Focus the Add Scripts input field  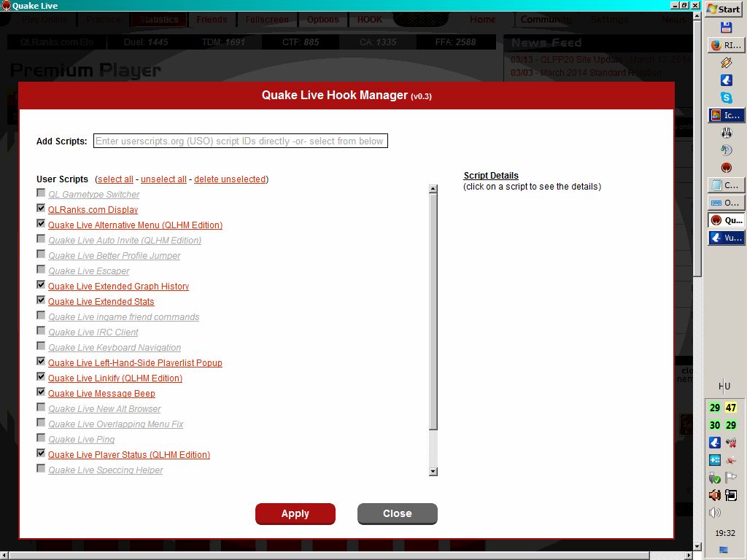click(241, 141)
